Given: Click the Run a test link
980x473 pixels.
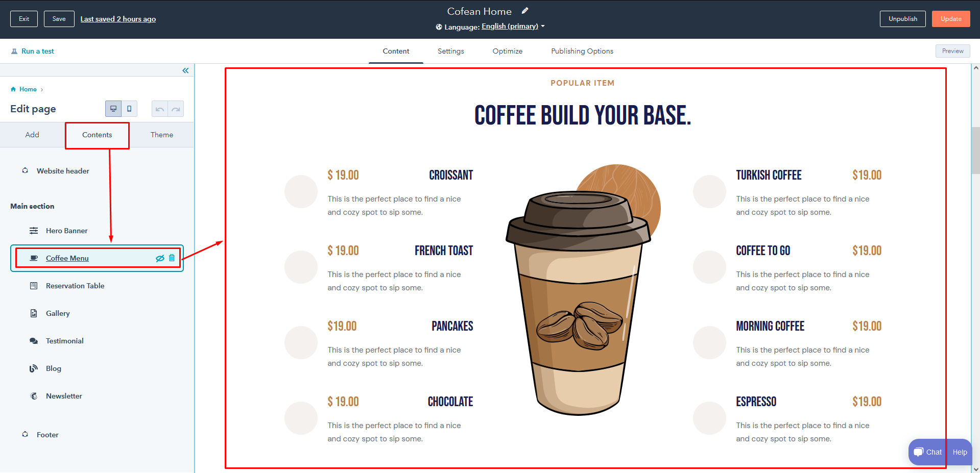Looking at the screenshot, I should pos(37,51).
